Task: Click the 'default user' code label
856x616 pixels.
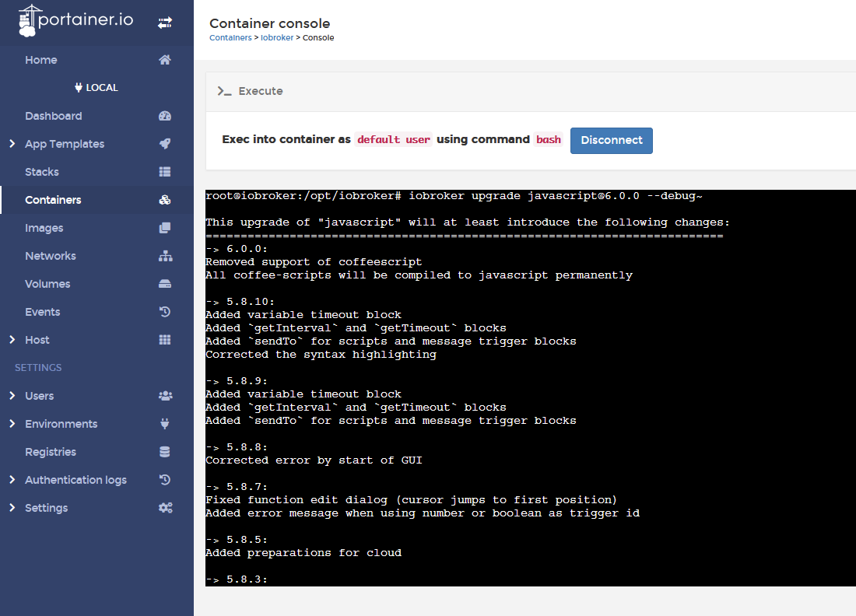Action: [x=394, y=140]
